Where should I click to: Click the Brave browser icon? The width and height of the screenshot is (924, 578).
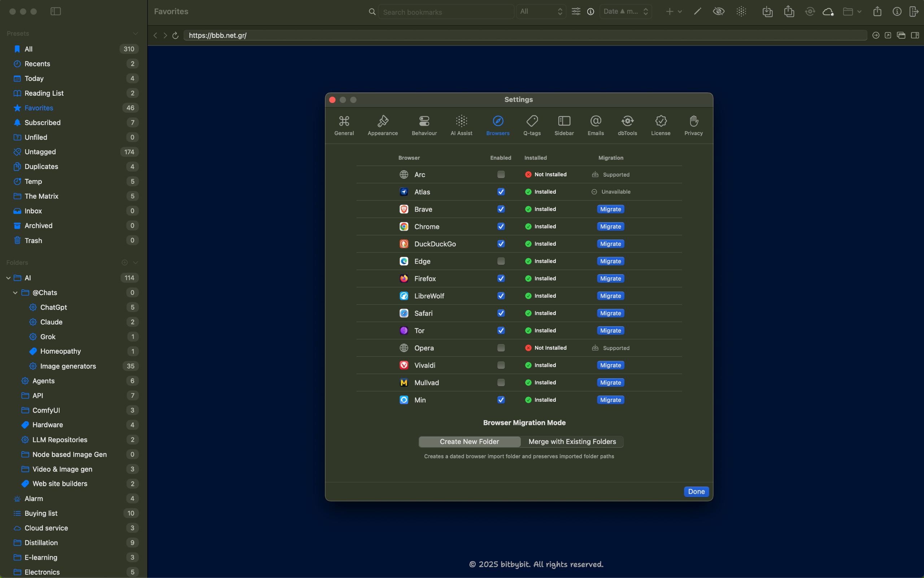(x=404, y=209)
